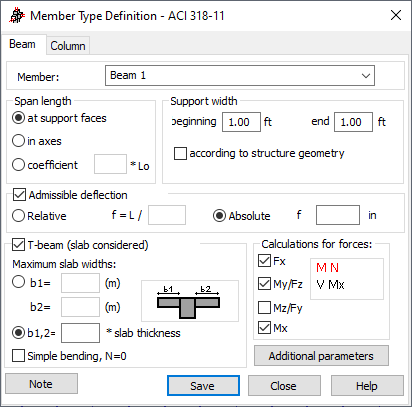Toggle T-beam (slab considered) checkbox
Image resolution: width=412 pixels, height=407 pixels.
tap(18, 245)
